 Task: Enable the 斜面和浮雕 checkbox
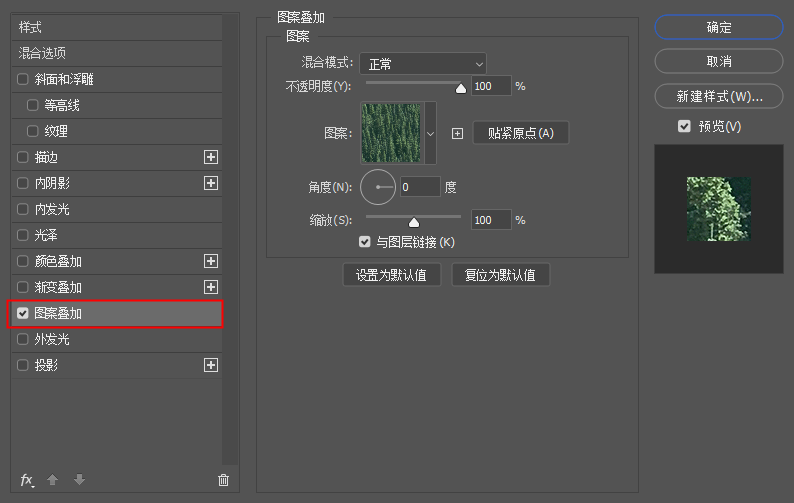tap(23, 79)
